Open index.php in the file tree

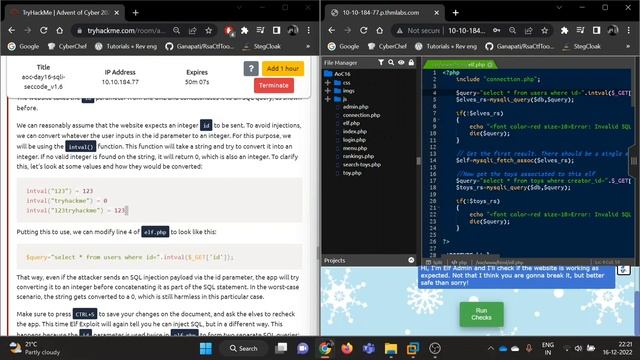(x=354, y=131)
